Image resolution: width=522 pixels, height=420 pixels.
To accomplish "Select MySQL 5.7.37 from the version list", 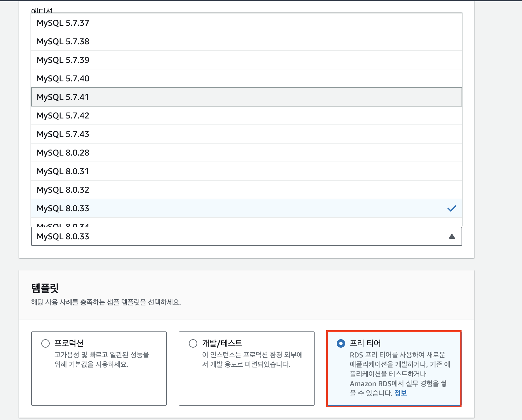I will (246, 23).
